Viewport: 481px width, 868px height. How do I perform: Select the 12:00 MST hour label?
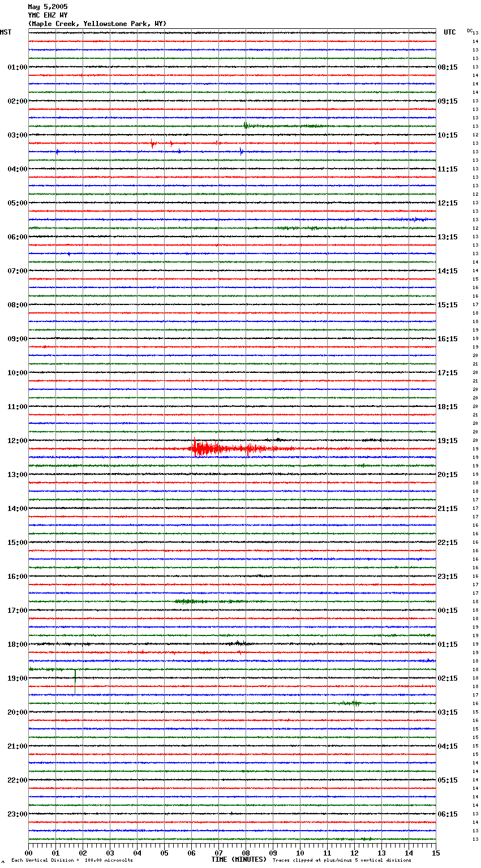pyautogui.click(x=18, y=441)
